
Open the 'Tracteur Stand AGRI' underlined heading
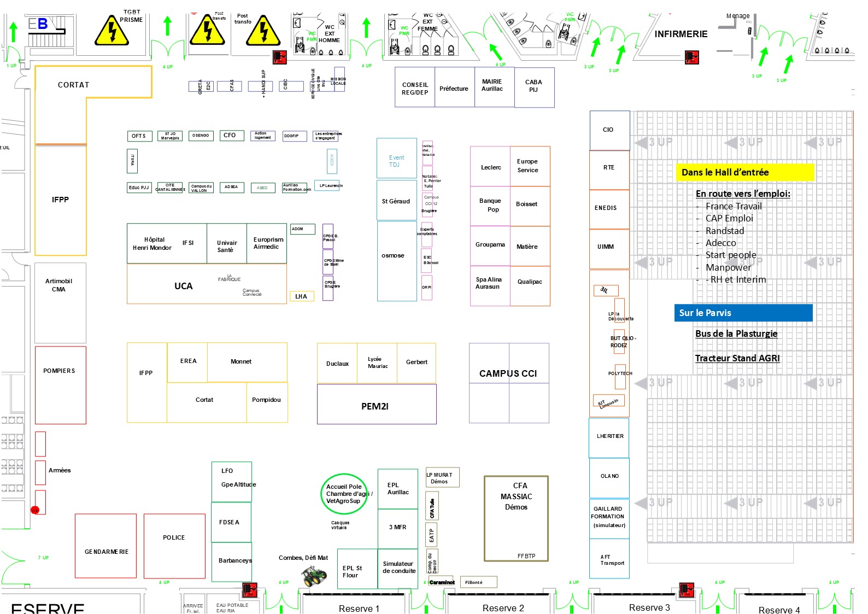click(x=737, y=358)
